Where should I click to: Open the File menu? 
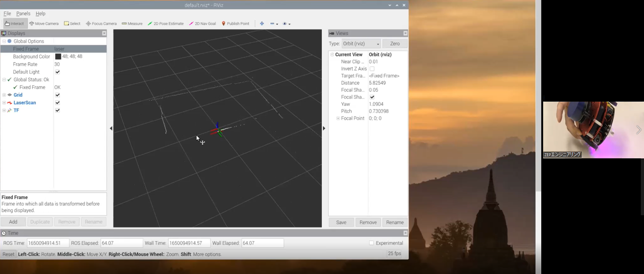(x=7, y=13)
